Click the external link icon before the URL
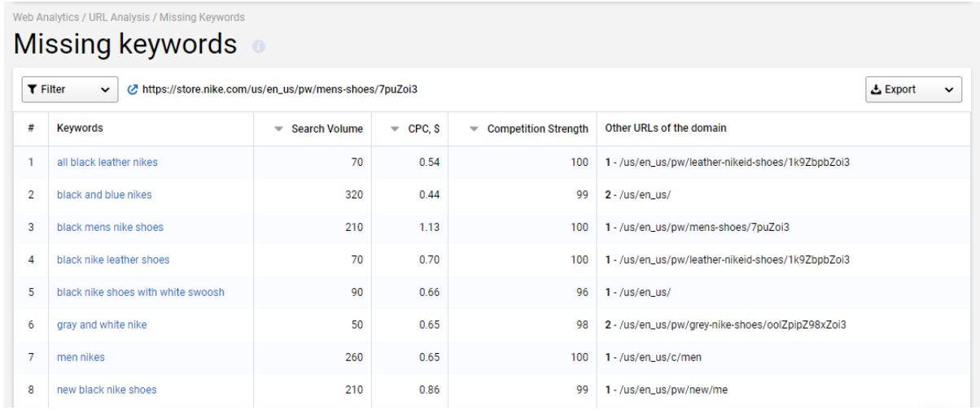Viewport: 980px width, 414px height. coord(133,89)
